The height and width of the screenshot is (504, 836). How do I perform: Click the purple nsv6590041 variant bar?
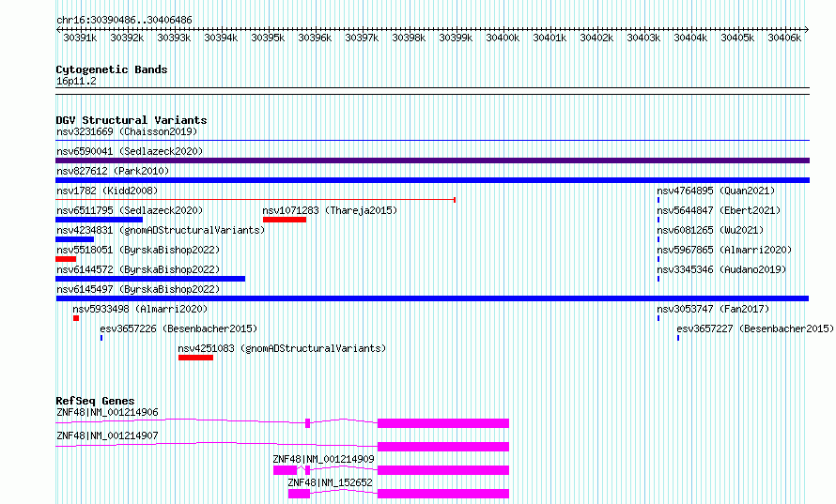(x=432, y=160)
